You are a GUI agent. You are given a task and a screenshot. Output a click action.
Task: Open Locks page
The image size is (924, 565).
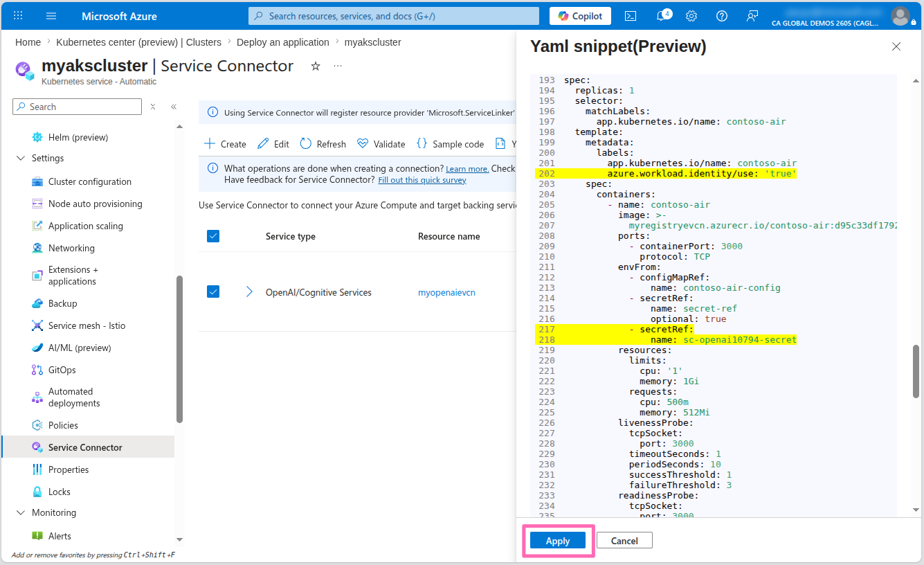pyautogui.click(x=59, y=492)
